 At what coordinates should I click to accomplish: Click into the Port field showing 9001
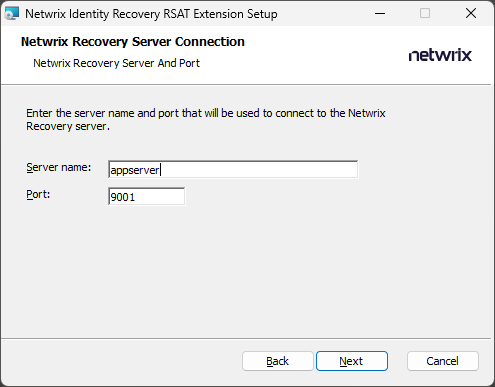[x=147, y=196]
